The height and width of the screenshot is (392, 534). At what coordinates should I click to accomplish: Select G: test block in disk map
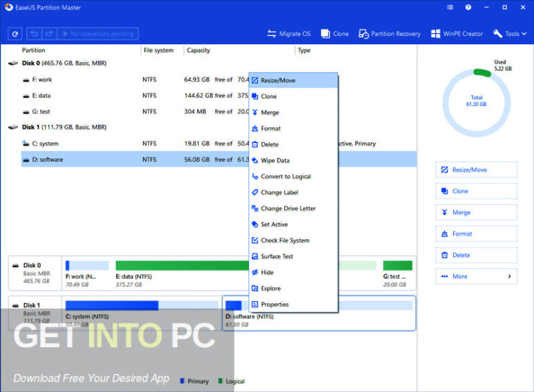click(x=397, y=274)
